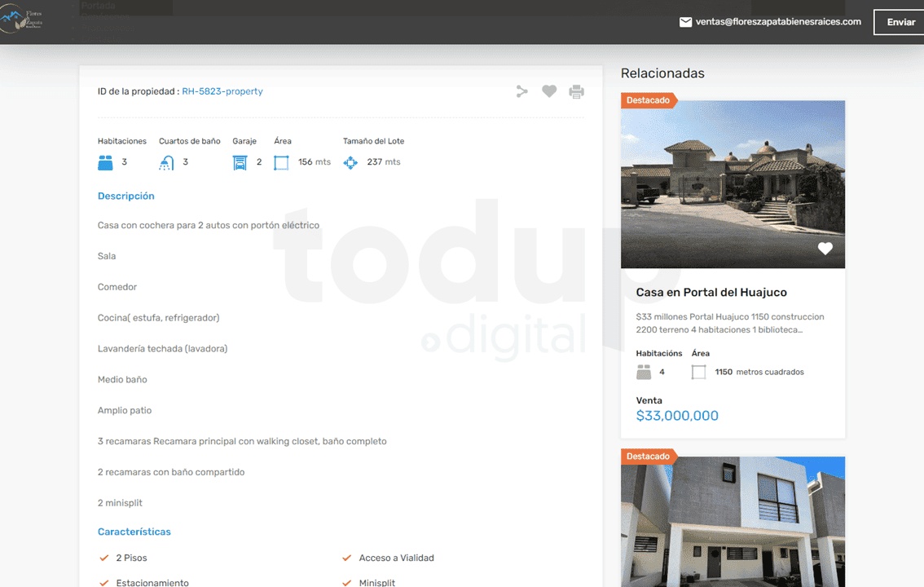Click the share icon for this property
The width and height of the screenshot is (924, 587).
pyautogui.click(x=522, y=91)
